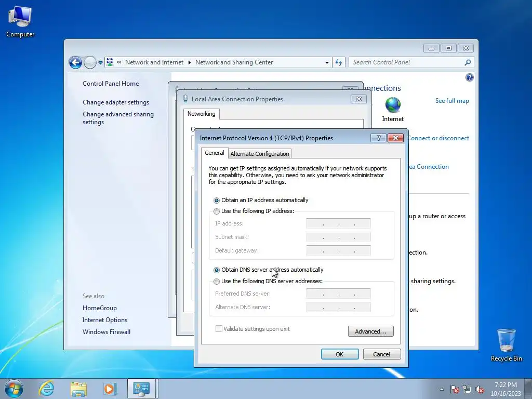
Task: Click the Windows Start orb
Action: 14,389
